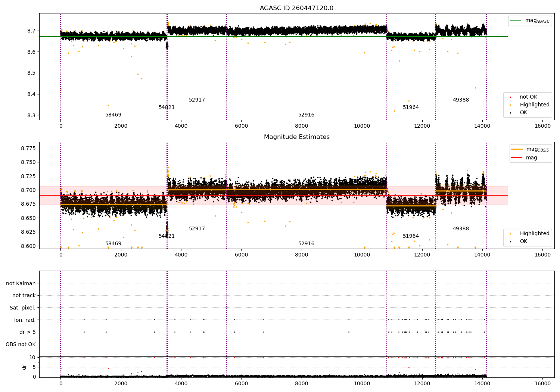Select 'Highlighted' legend entry in the top plot

tap(535, 105)
